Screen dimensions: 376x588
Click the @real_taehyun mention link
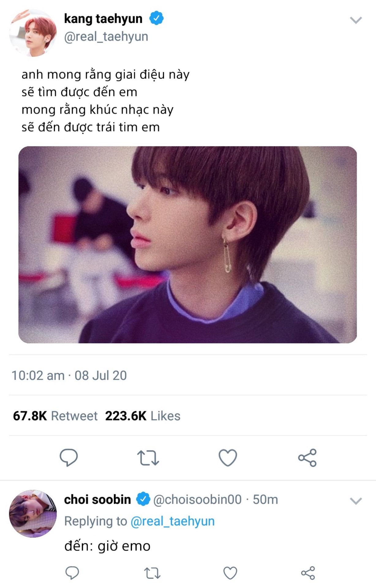click(172, 521)
